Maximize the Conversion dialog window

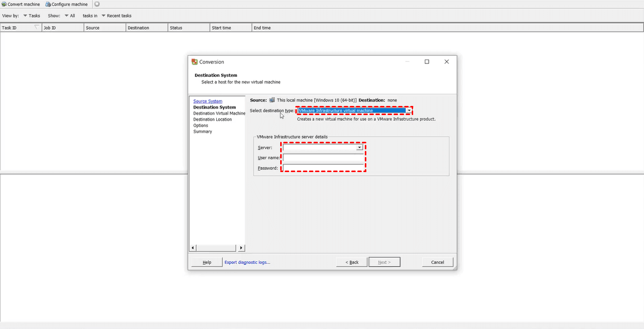click(x=427, y=62)
